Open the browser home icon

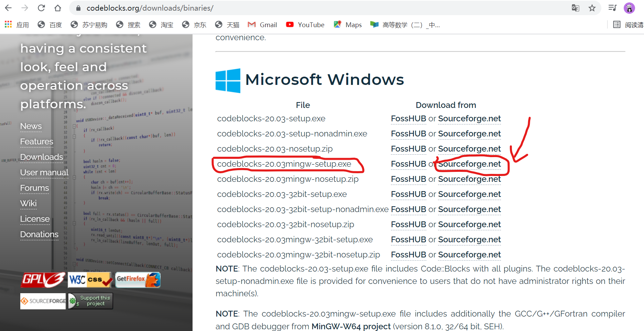pyautogui.click(x=58, y=8)
